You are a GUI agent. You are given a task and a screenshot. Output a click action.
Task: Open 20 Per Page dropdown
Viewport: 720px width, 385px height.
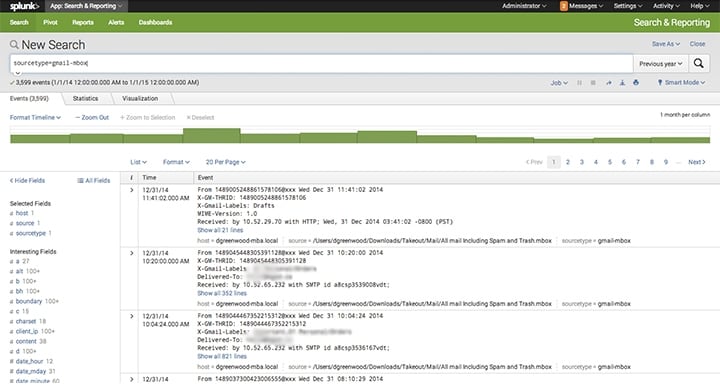point(225,162)
